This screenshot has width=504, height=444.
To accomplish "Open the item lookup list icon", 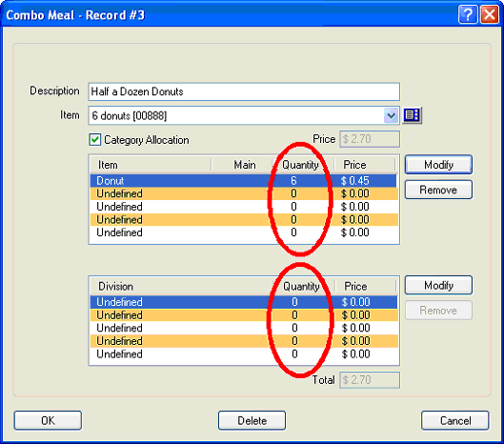I will 413,115.
